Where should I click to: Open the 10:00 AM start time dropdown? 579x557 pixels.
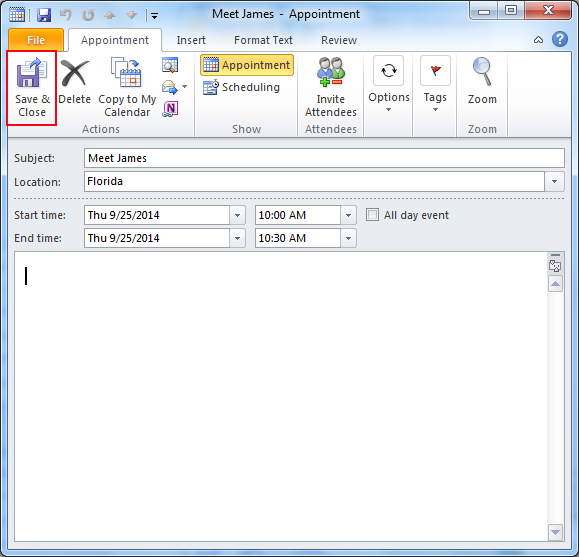[348, 215]
